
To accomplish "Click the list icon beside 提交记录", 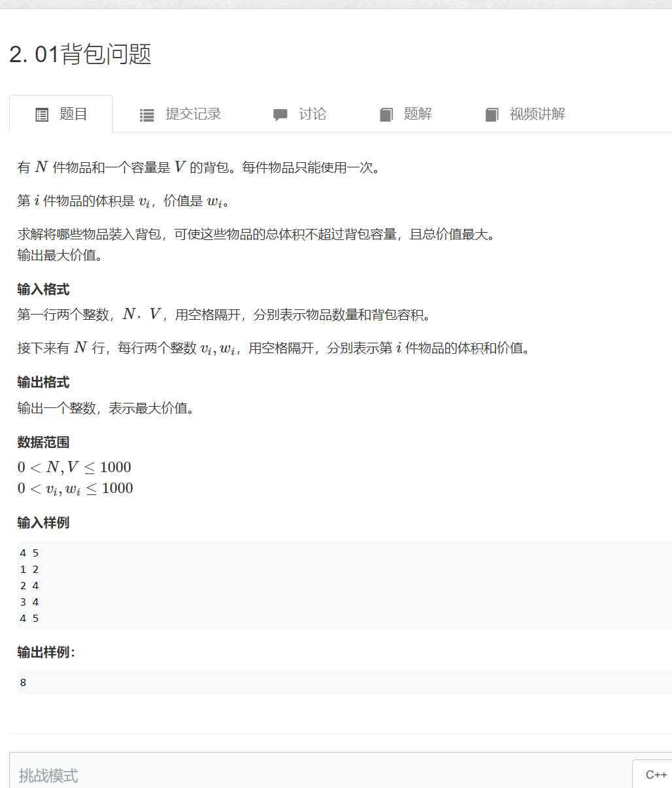I will click(x=147, y=115).
